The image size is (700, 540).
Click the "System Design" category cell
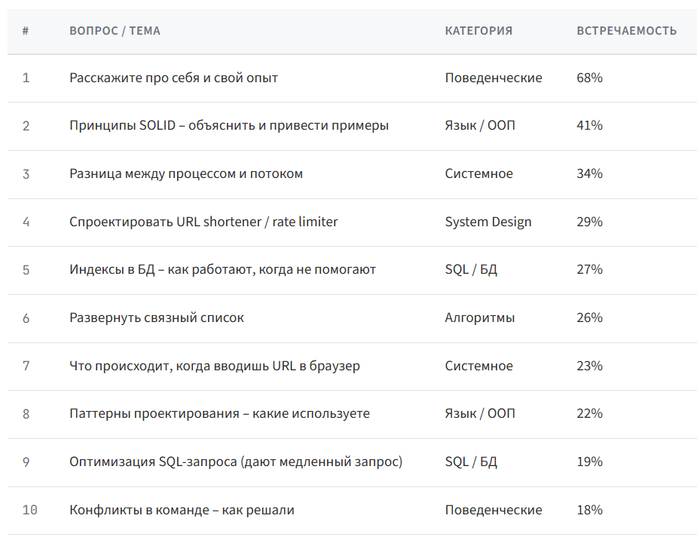tap(488, 222)
